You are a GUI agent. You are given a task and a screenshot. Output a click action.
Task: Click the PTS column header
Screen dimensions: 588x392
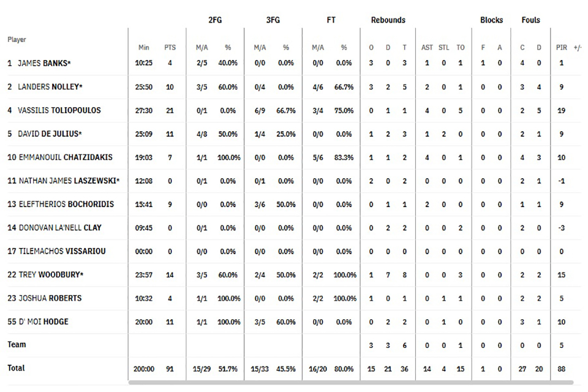[x=170, y=48]
